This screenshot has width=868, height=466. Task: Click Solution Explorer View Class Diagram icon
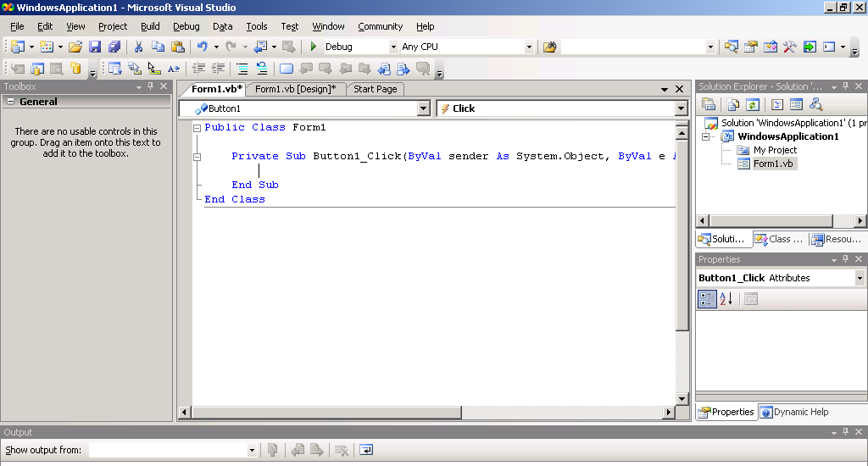tap(816, 104)
